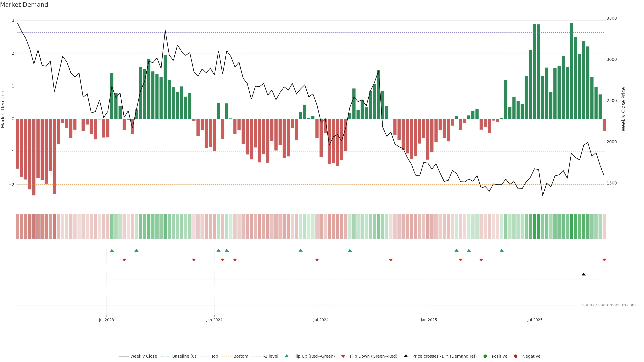Click the last red Flip Down marker at far right
This screenshot has height=362, width=644.
604,260
